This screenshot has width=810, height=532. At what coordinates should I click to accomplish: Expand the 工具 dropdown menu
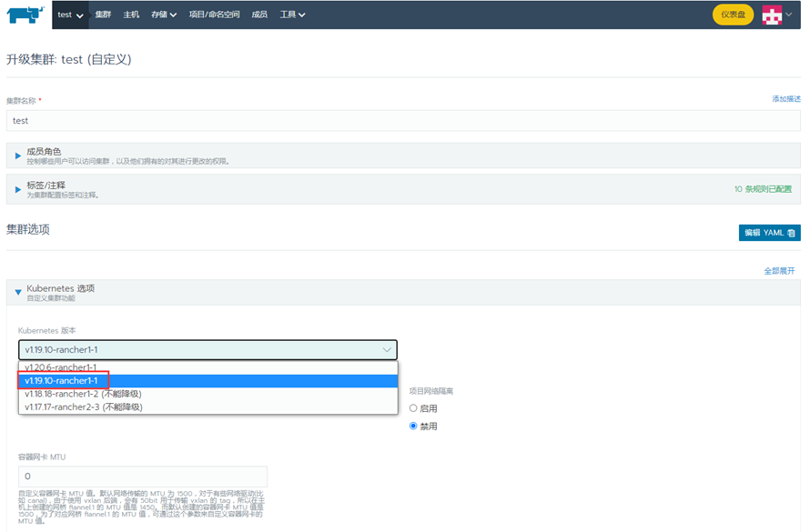(292, 15)
